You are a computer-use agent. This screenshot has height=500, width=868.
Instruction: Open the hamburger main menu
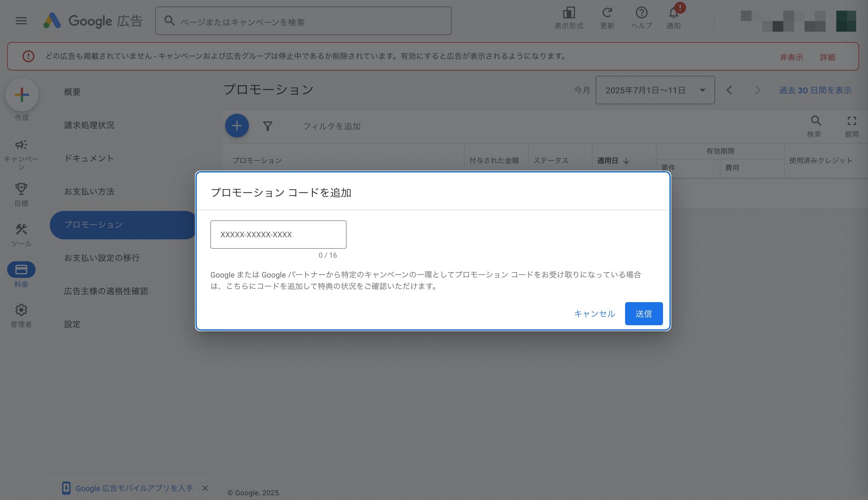pos(21,21)
